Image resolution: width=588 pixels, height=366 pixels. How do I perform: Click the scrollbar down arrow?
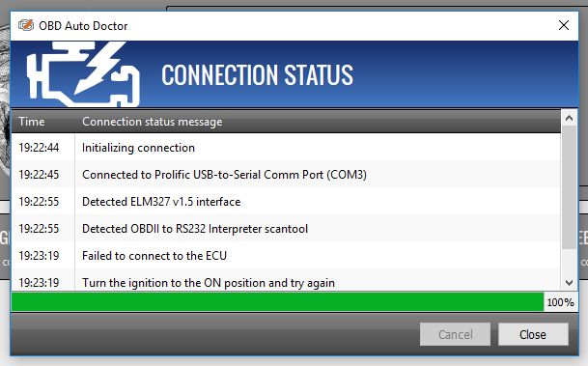click(569, 283)
